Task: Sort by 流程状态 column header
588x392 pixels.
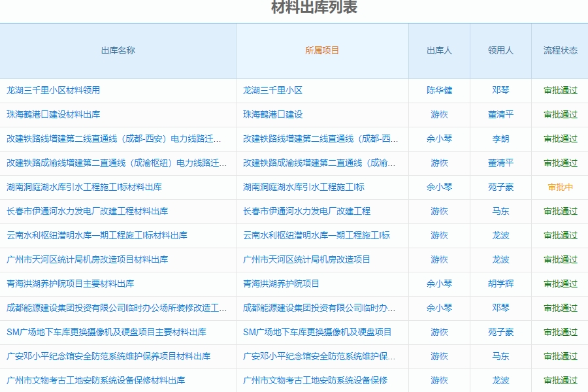Action: coord(561,51)
